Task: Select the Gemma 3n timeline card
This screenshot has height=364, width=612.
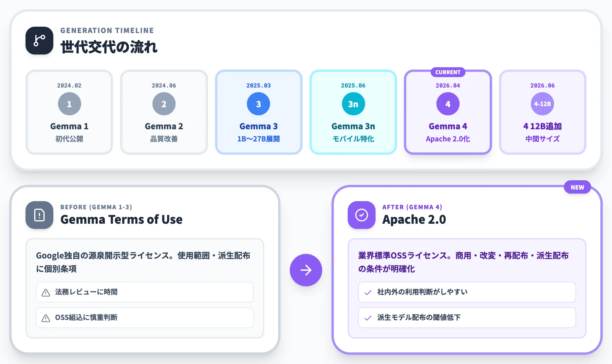Action: point(353,112)
